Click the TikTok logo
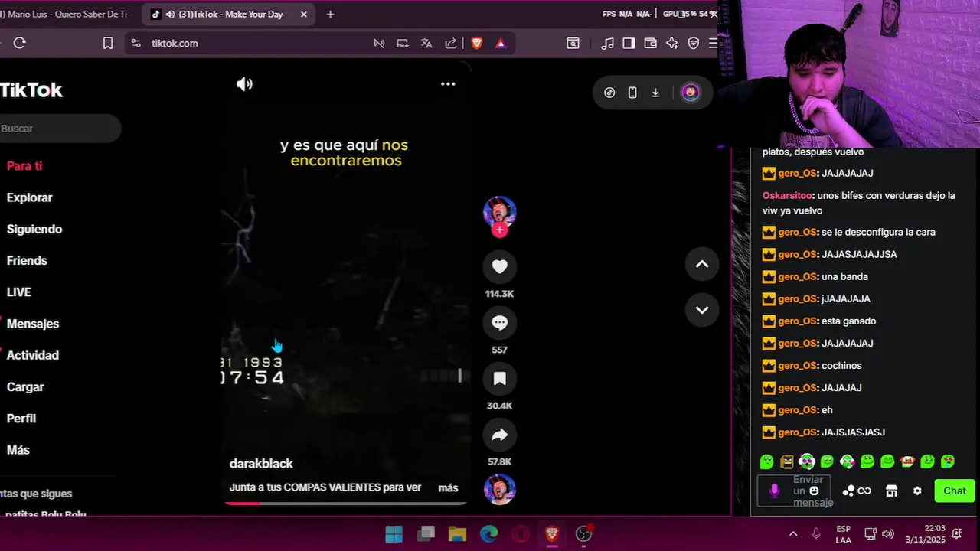 31,90
